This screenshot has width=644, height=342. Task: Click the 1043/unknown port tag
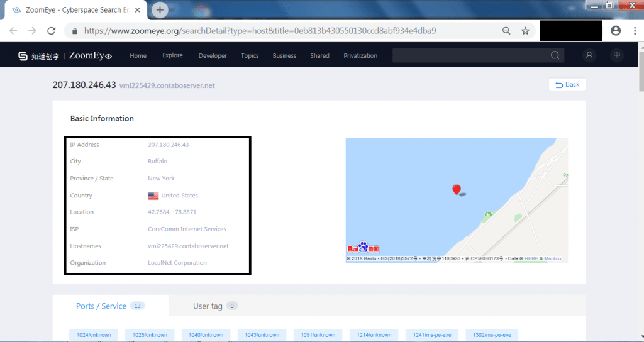[x=262, y=335]
